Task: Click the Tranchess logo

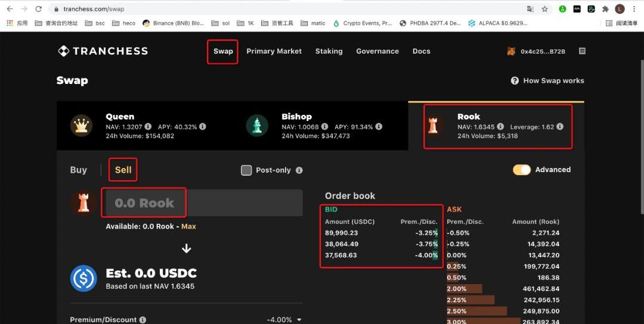Action: click(103, 51)
